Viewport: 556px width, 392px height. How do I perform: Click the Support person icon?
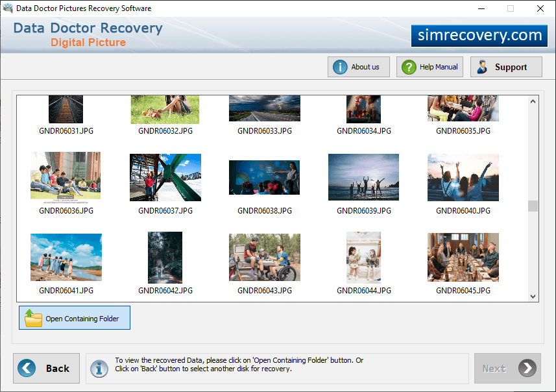click(x=482, y=67)
